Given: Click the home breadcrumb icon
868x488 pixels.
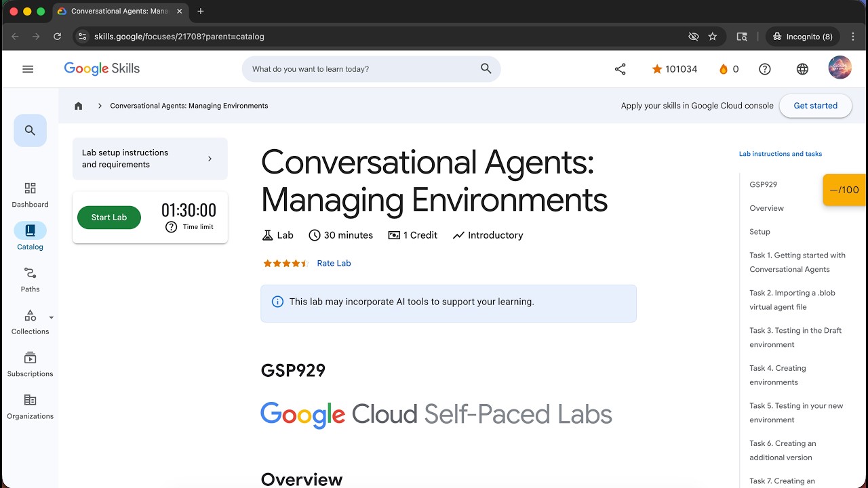Looking at the screenshot, I should click(79, 106).
